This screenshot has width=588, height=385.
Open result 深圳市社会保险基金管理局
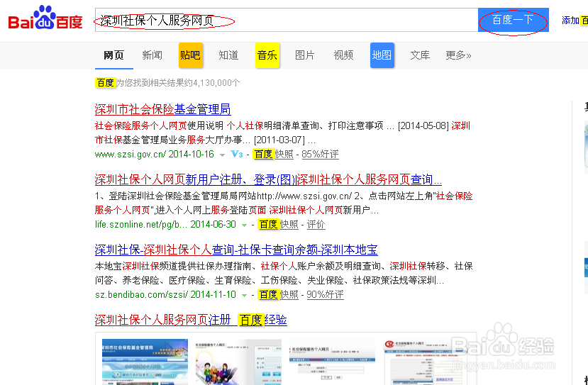pos(162,109)
